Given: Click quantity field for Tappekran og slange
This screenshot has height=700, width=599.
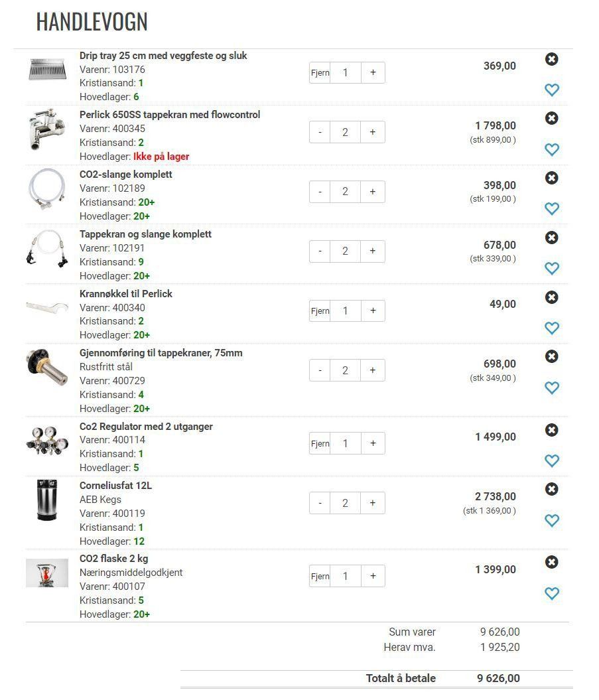Looking at the screenshot, I should 345,251.
